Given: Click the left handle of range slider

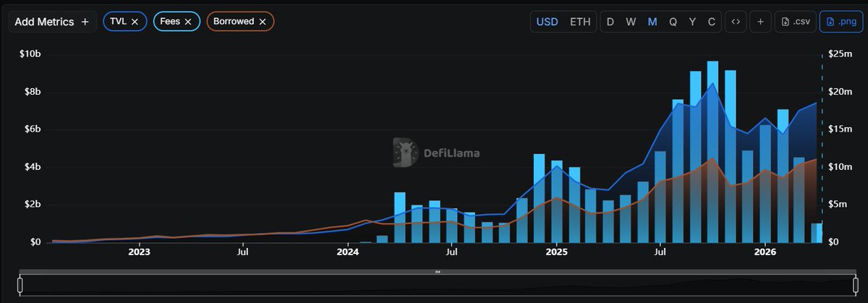Looking at the screenshot, I should coord(20,285).
